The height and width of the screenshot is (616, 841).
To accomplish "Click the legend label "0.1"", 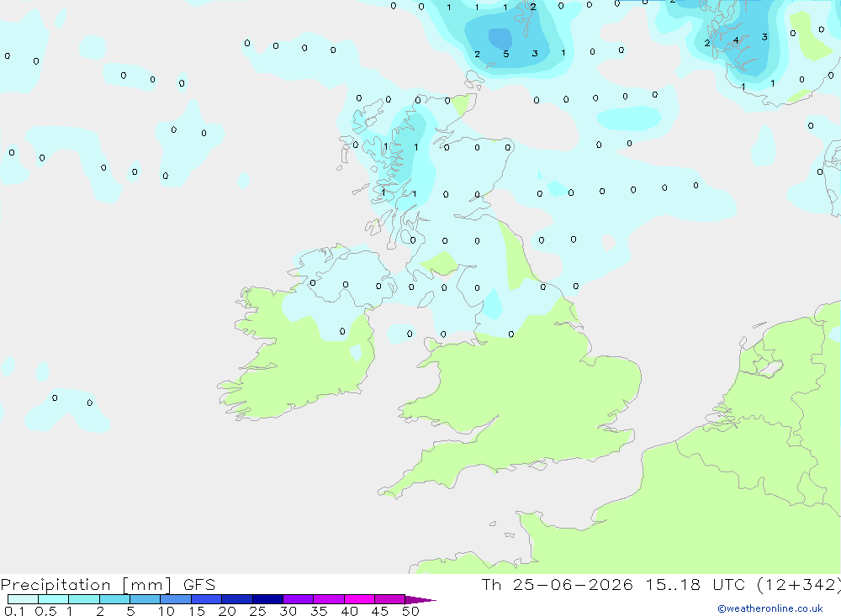I will click(x=13, y=611).
